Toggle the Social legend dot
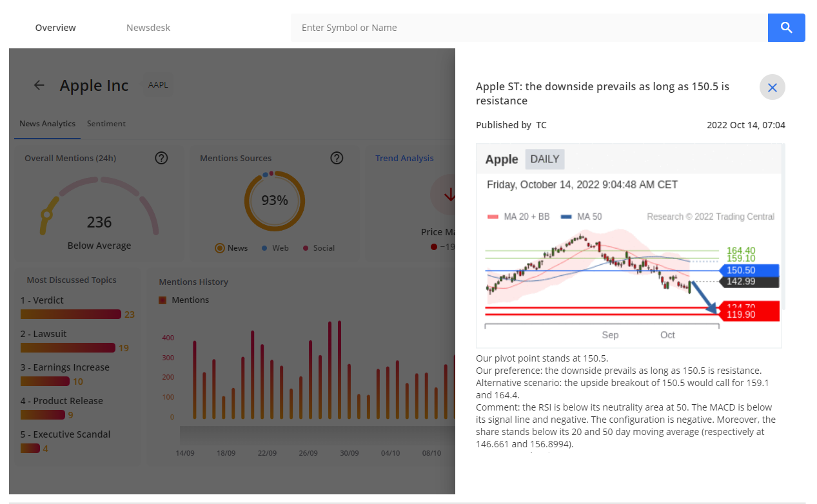The width and height of the screenshot is (817, 504). [x=306, y=247]
